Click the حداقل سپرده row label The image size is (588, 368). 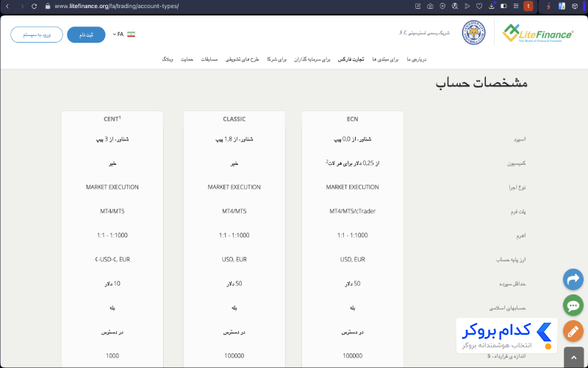coord(512,284)
